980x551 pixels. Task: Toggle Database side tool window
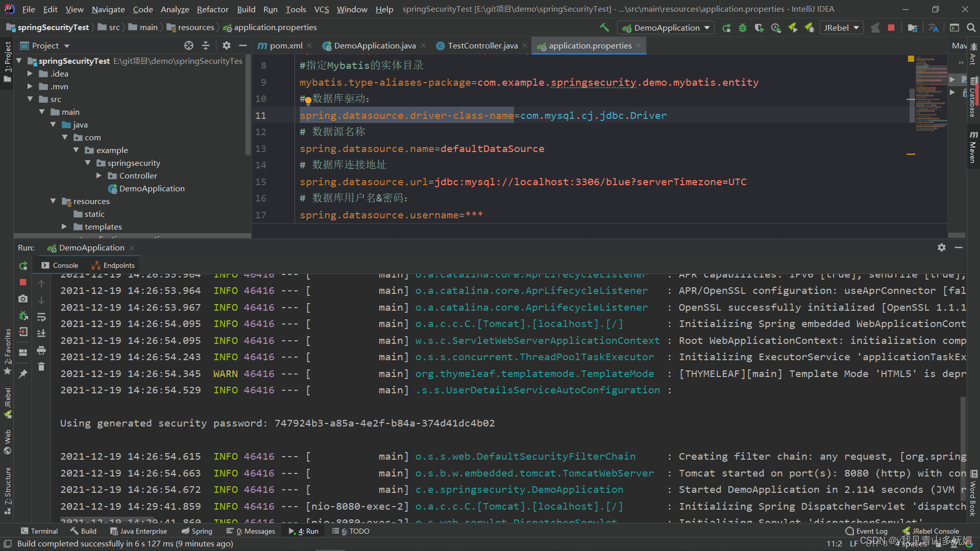click(973, 97)
